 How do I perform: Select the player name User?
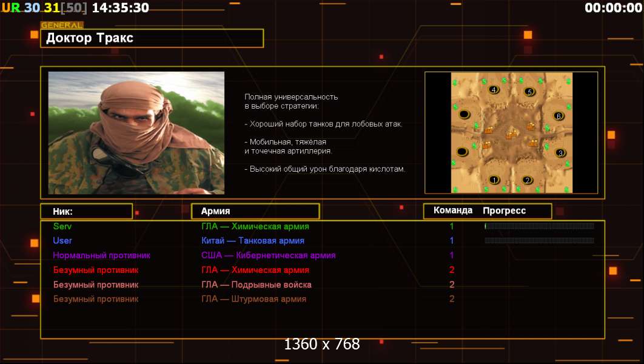(62, 240)
